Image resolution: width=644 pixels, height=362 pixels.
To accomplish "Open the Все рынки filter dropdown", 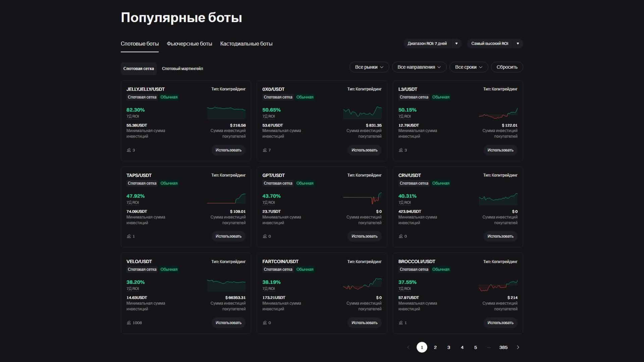I will pos(369,67).
